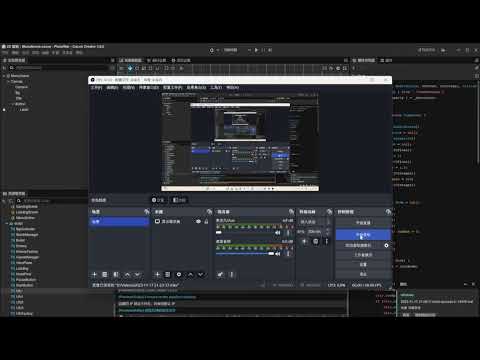The height and width of the screenshot is (360, 480).
Task: Click the Start Streaming button in OBS
Action: (363, 223)
